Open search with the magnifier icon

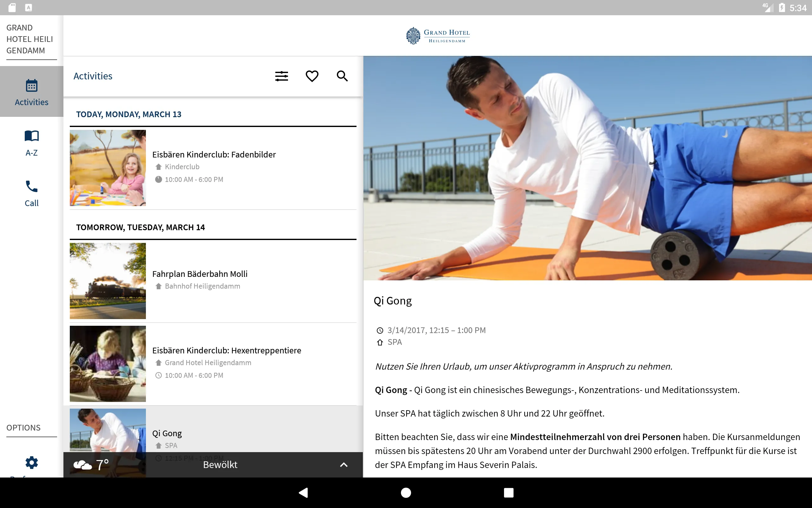coord(342,76)
